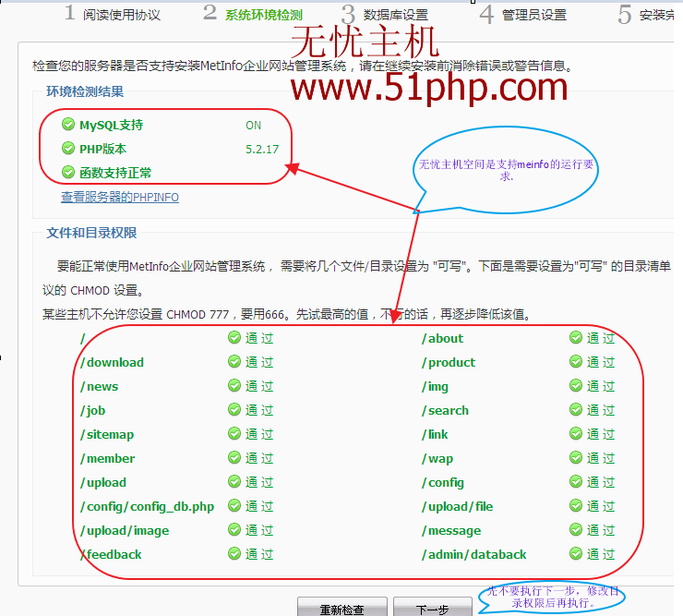Click the /sitemap directory label
This screenshot has width=683, height=616.
(x=107, y=435)
